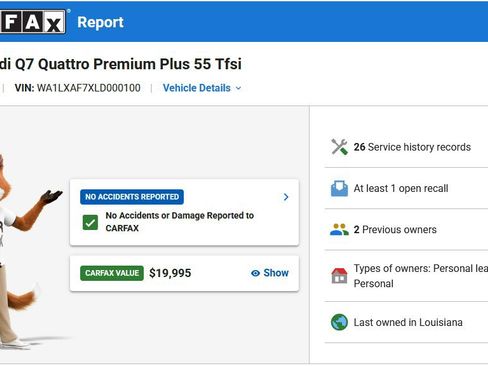The image size is (488, 366).
Task: Click the CARFAX logo in header
Action: [x=33, y=22]
